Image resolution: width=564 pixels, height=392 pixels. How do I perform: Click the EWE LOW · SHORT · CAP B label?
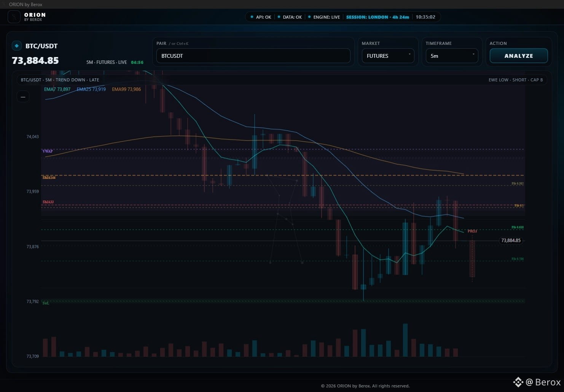[x=516, y=80]
